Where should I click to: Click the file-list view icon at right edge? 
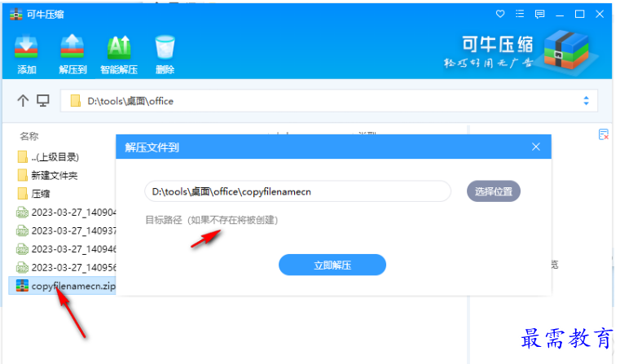click(x=604, y=135)
